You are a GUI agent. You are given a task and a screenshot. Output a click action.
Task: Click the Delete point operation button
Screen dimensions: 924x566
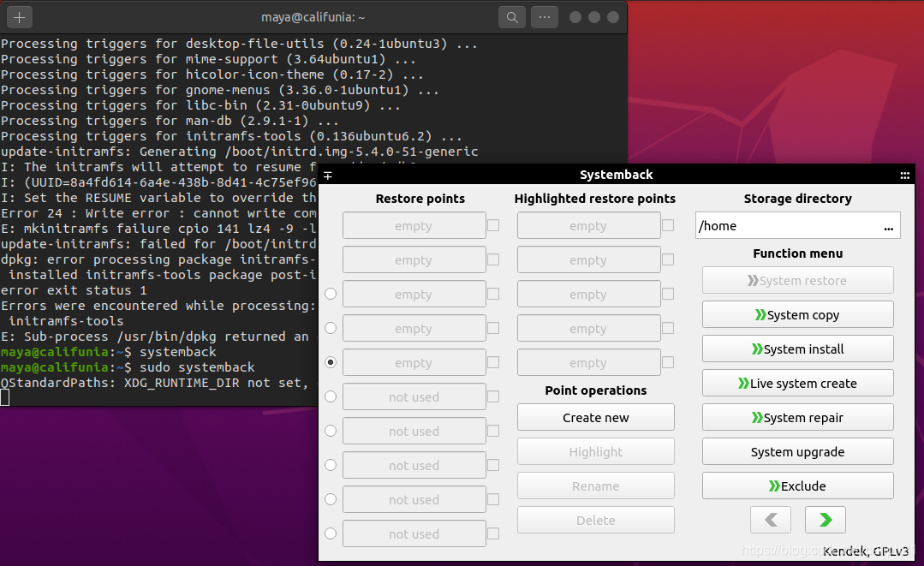click(x=596, y=520)
